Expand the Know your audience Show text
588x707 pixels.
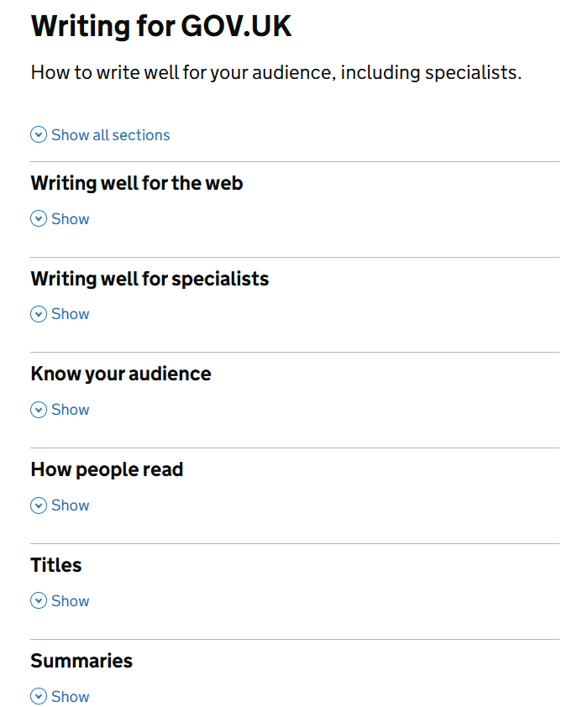point(71,410)
